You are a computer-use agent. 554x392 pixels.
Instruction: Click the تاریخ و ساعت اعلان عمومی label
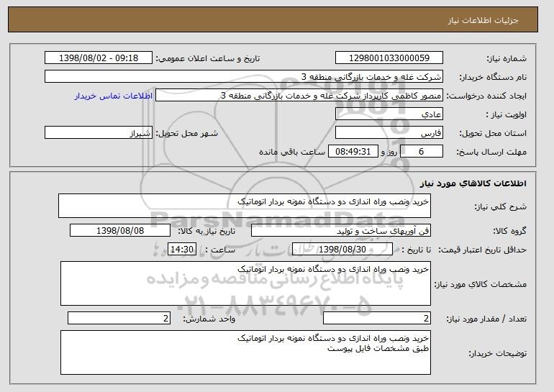pos(208,59)
